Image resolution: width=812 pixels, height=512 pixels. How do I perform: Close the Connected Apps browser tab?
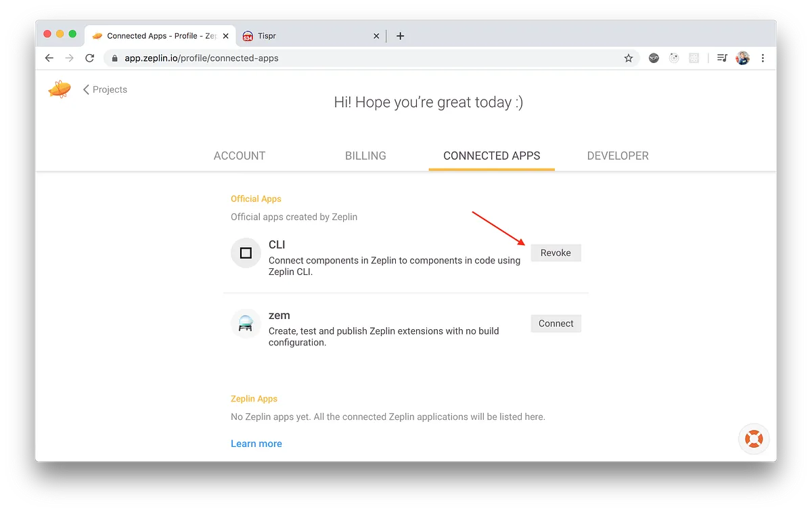(226, 36)
